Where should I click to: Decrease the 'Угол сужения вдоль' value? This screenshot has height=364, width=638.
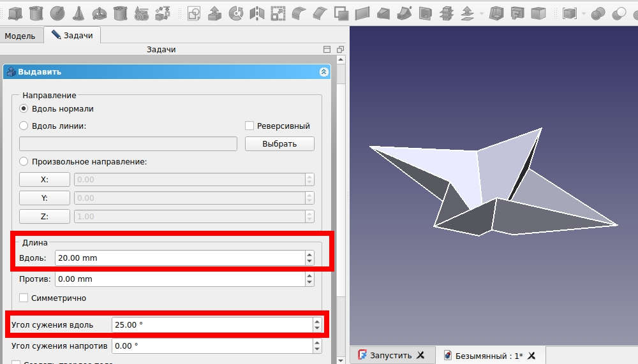317,328
